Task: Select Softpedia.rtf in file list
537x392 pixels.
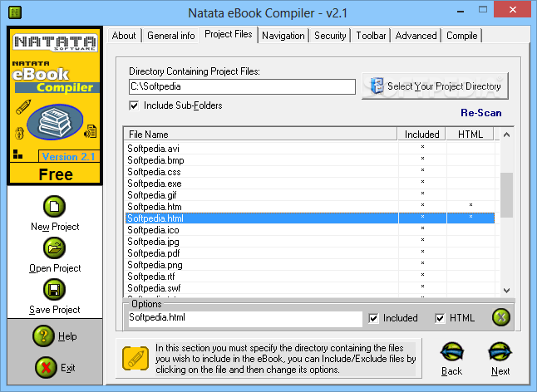Action: pos(309,277)
